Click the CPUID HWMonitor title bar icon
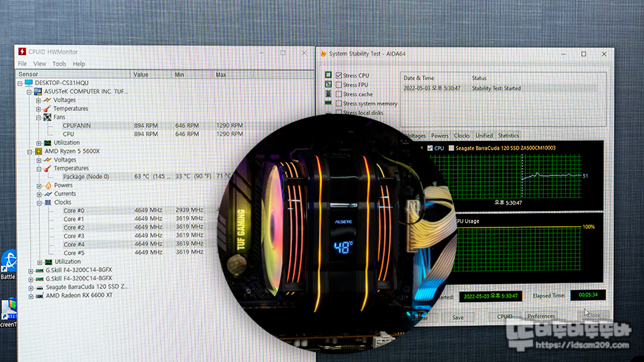Image resolution: width=644 pixels, height=362 pixels. 22,52
